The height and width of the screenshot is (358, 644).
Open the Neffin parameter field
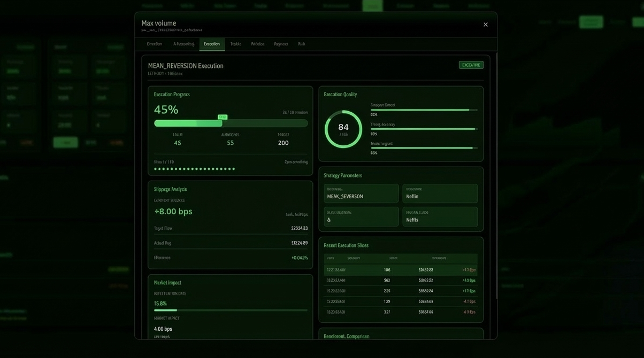(x=440, y=193)
